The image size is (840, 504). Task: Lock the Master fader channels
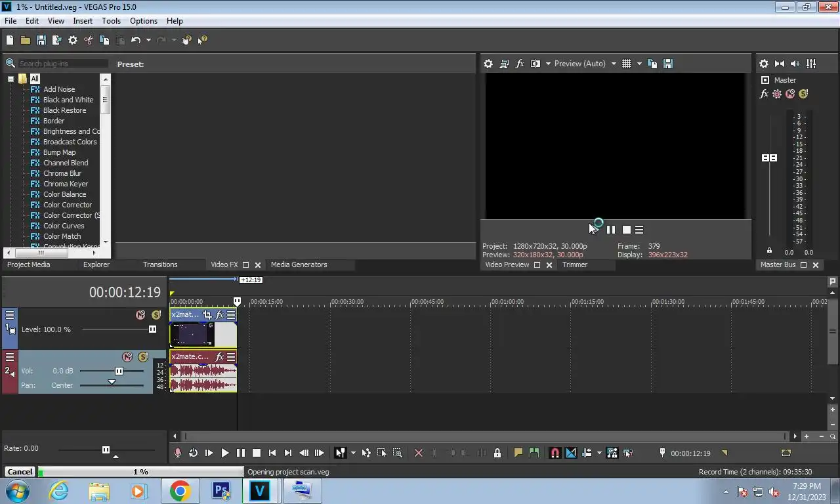click(769, 251)
